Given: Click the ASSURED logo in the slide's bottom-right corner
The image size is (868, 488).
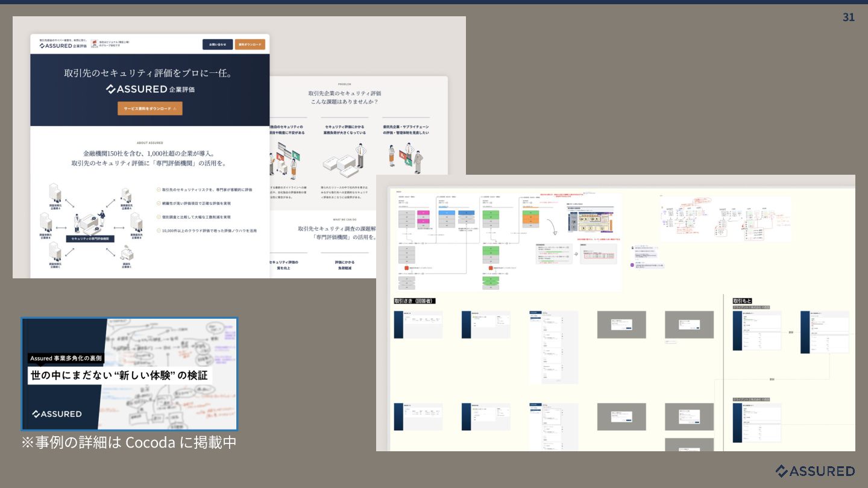Looking at the screenshot, I should coord(815,471).
